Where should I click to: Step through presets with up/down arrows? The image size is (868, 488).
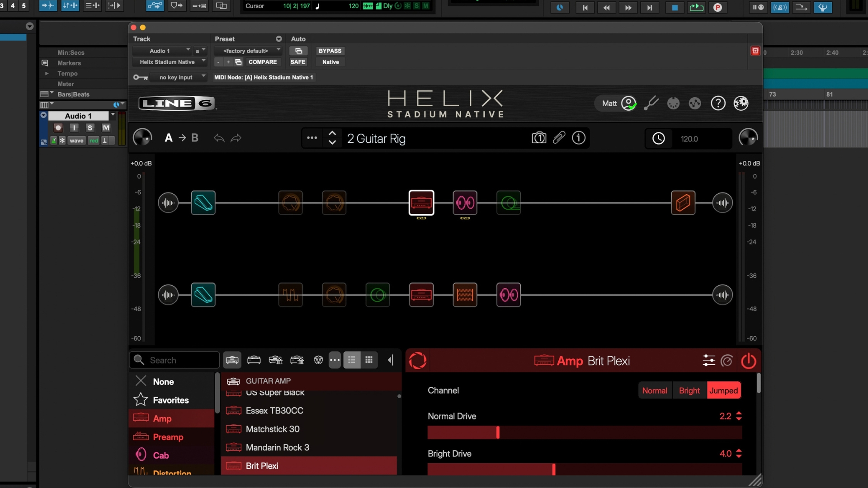[332, 138]
